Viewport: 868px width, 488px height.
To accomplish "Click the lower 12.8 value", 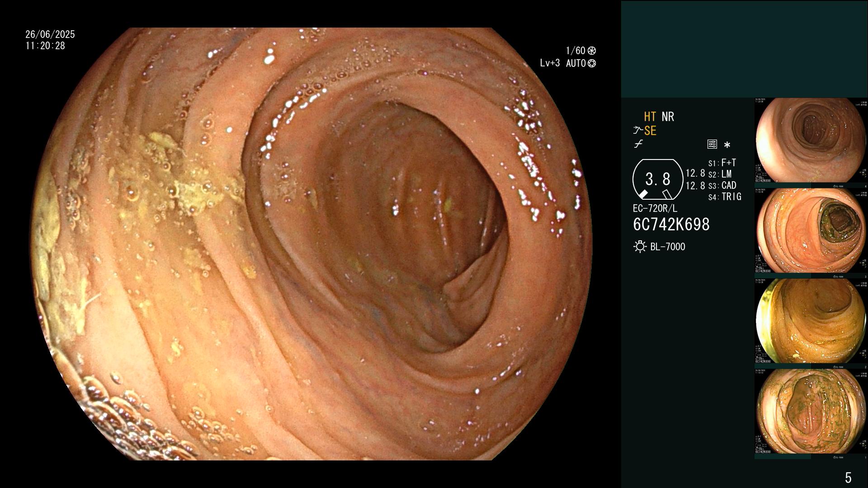I will (695, 186).
